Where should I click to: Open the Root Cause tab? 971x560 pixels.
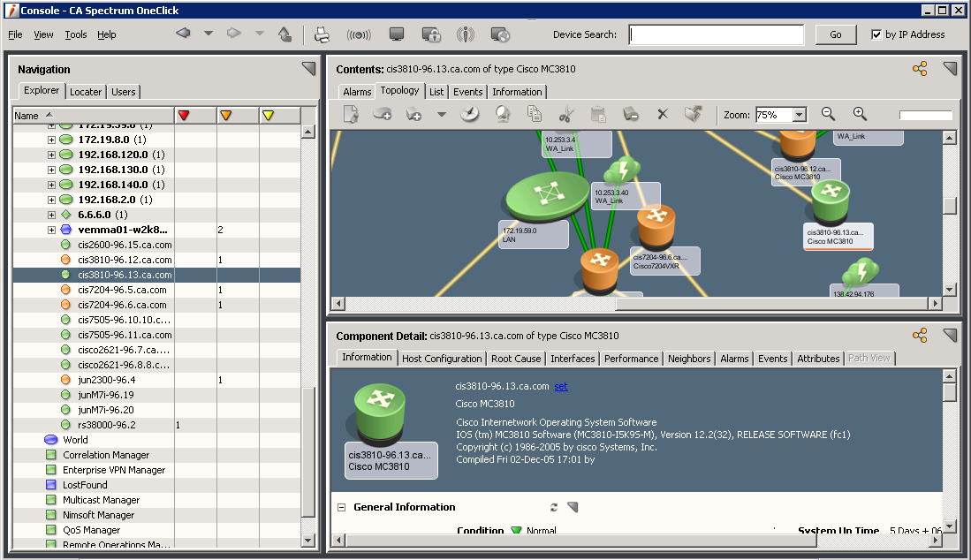point(516,359)
